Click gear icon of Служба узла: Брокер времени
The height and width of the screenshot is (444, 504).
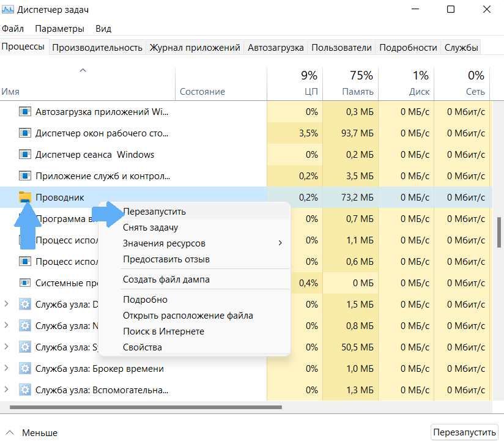click(25, 368)
